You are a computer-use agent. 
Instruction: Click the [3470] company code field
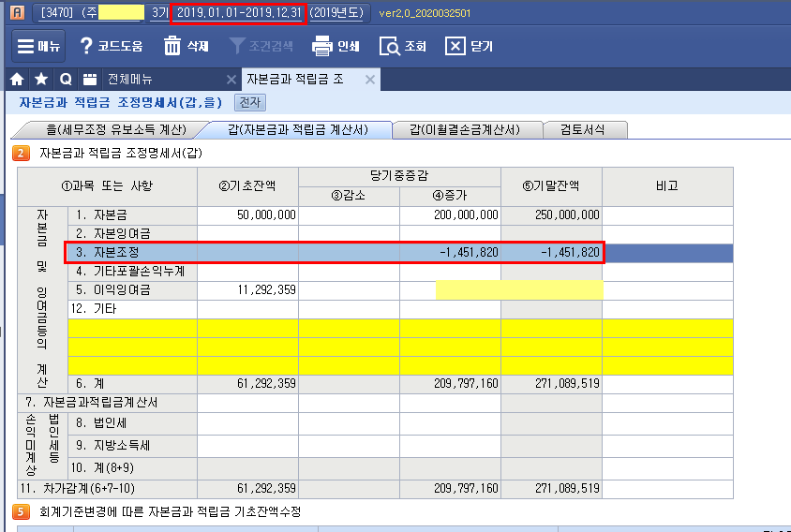56,12
